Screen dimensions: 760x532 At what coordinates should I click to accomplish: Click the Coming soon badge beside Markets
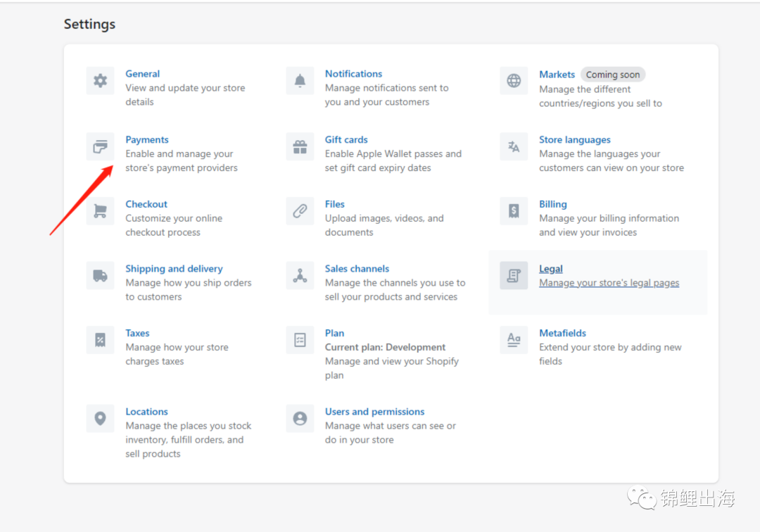click(x=613, y=75)
